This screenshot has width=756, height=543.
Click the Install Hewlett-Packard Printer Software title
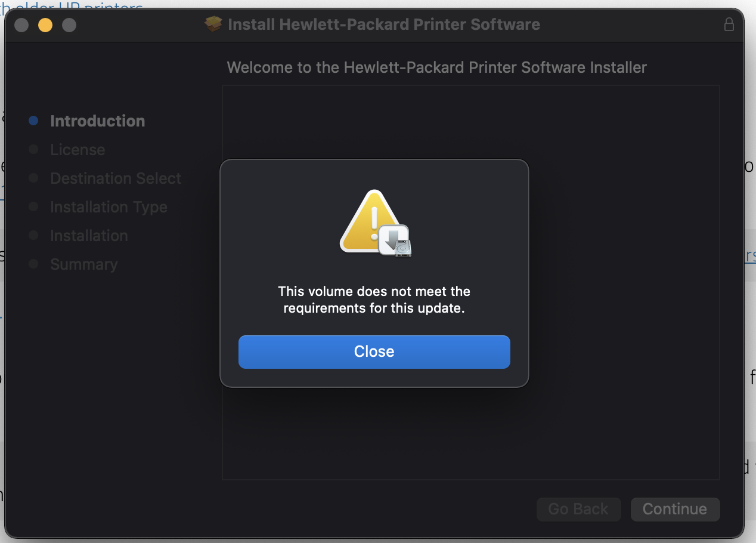(x=383, y=24)
